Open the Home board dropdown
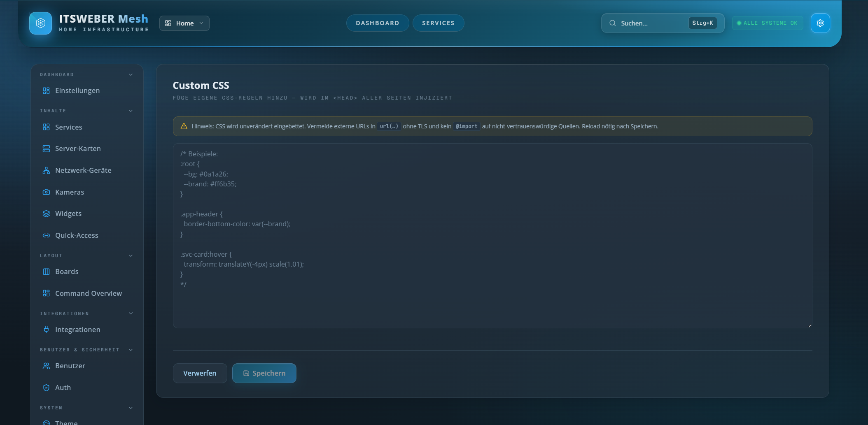This screenshot has width=868, height=425. tap(184, 23)
